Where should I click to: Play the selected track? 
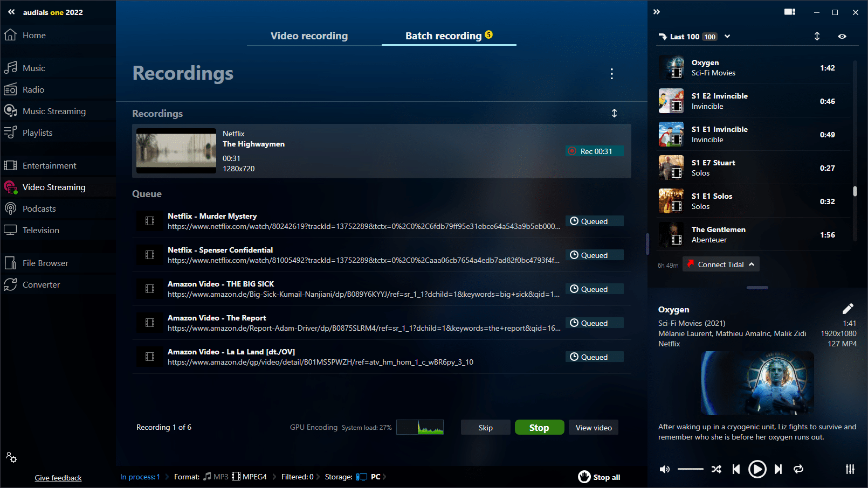[757, 469]
